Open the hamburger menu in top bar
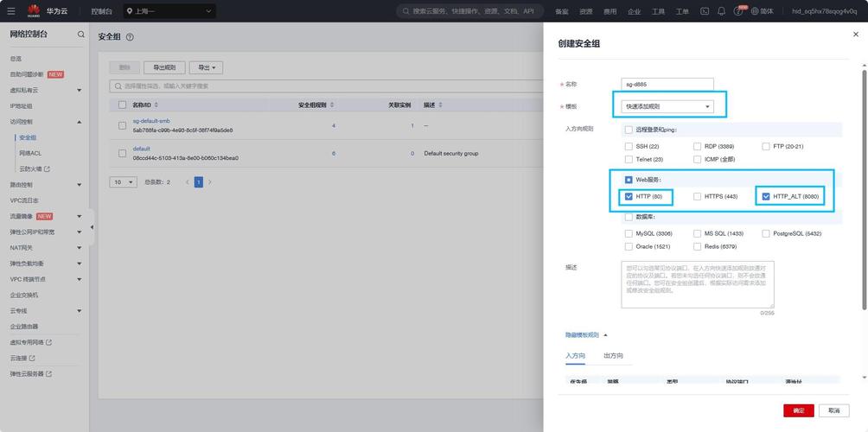868x432 pixels. click(10, 11)
